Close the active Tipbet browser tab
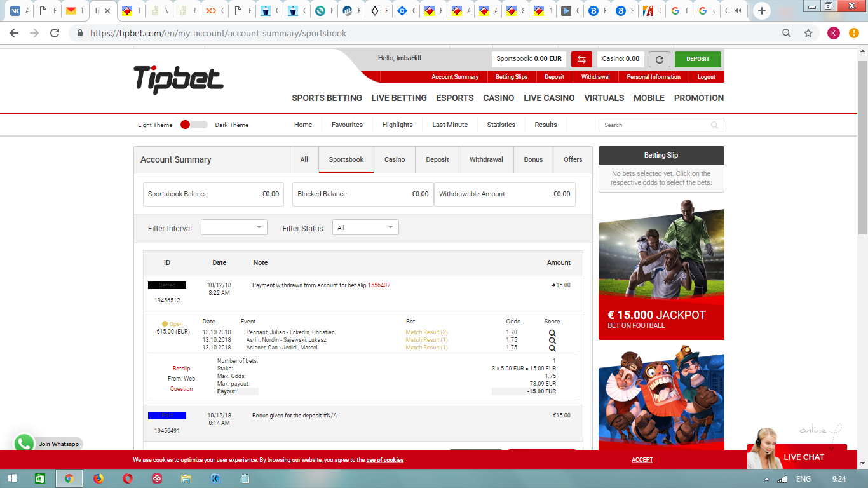The height and width of the screenshot is (488, 868). point(107,11)
